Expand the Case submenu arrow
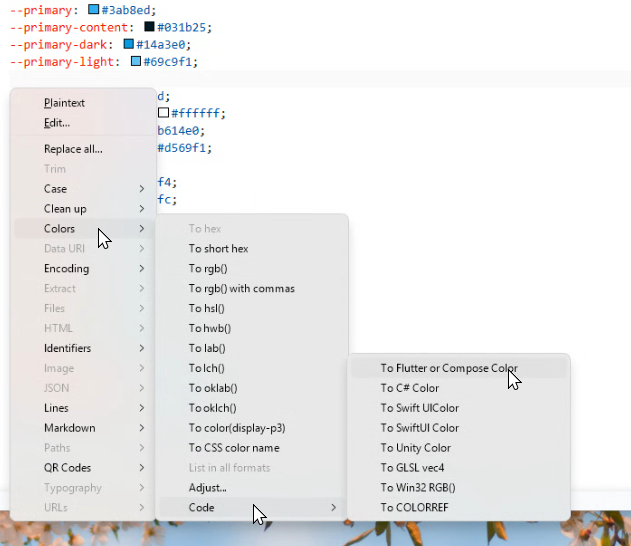 [x=142, y=189]
